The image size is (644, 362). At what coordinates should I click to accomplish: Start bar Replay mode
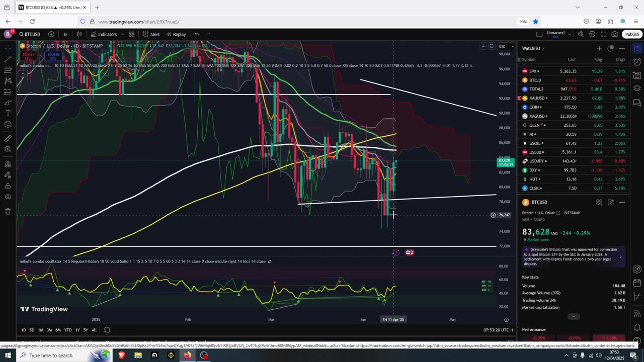point(176,34)
